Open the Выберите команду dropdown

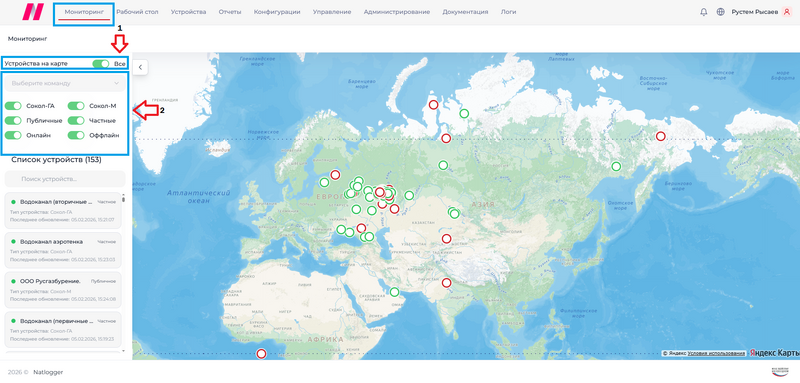coord(65,83)
